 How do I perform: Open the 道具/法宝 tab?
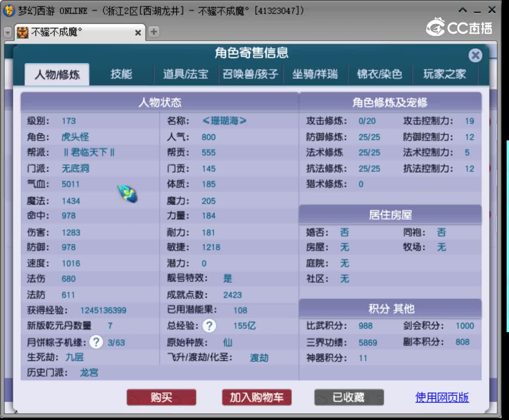186,74
